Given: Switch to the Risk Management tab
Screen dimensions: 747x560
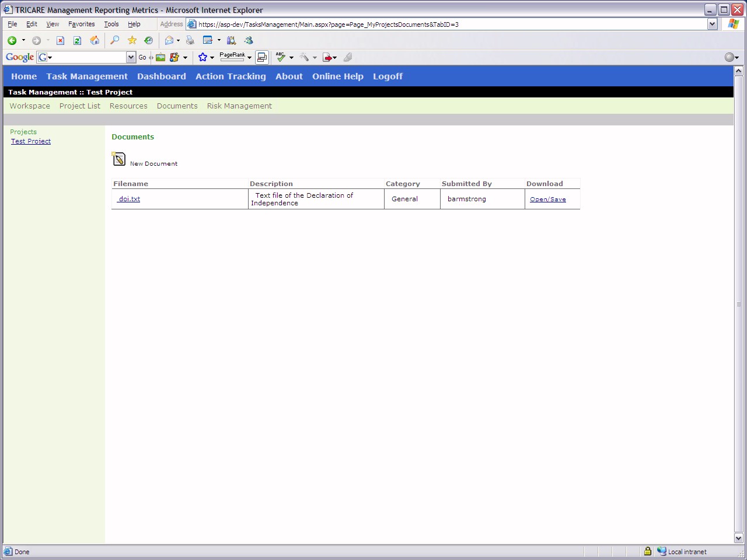Looking at the screenshot, I should tap(239, 106).
